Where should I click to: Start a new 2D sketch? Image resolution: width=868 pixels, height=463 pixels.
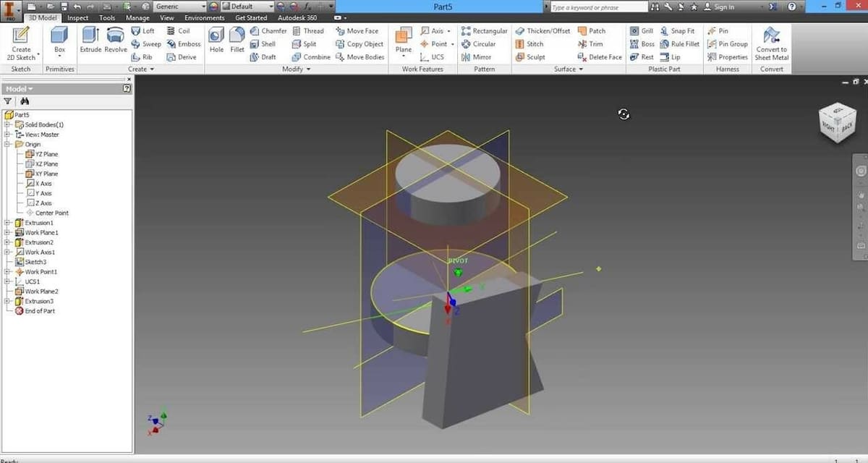(21, 43)
